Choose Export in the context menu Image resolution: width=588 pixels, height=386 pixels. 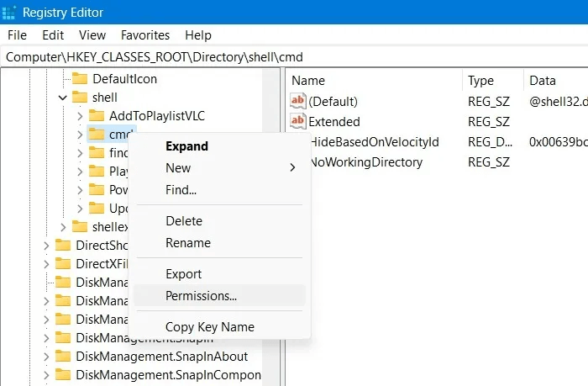219,273
